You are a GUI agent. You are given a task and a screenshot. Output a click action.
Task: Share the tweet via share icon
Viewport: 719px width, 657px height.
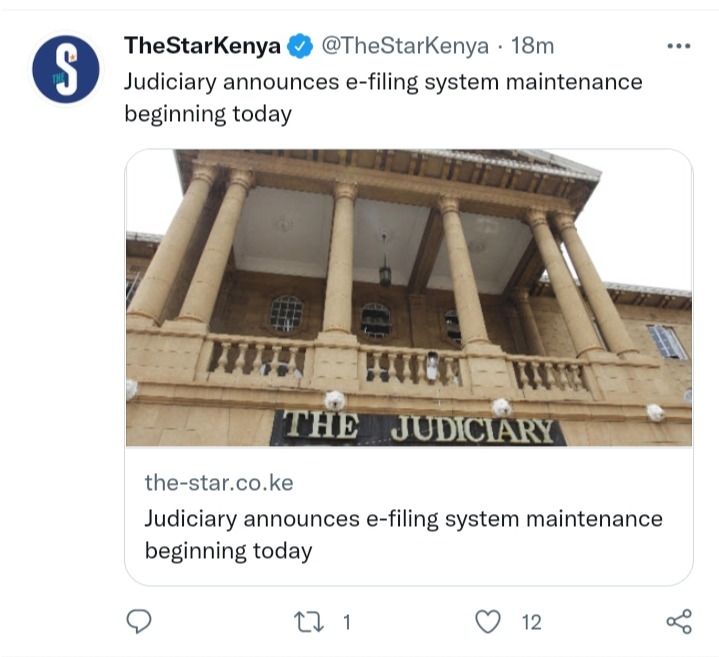point(679,622)
